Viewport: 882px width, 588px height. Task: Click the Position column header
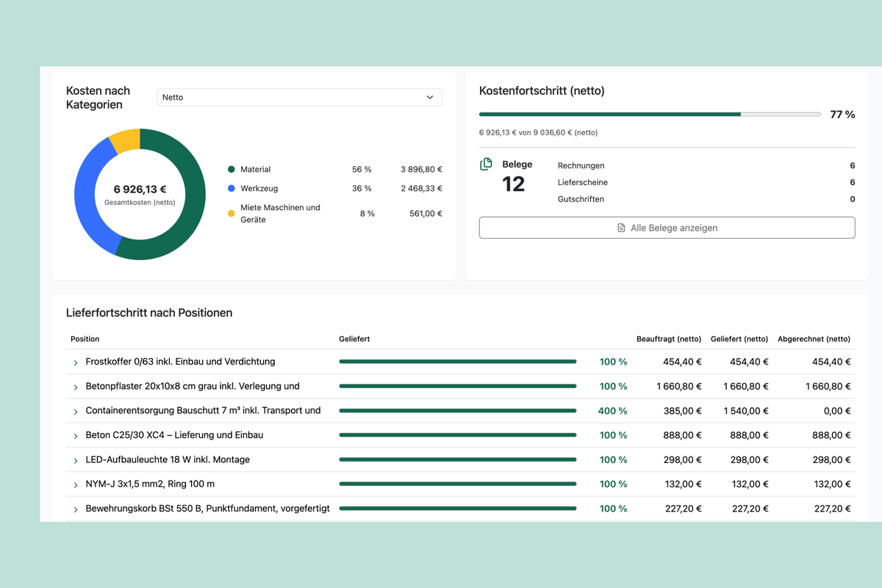coord(85,339)
